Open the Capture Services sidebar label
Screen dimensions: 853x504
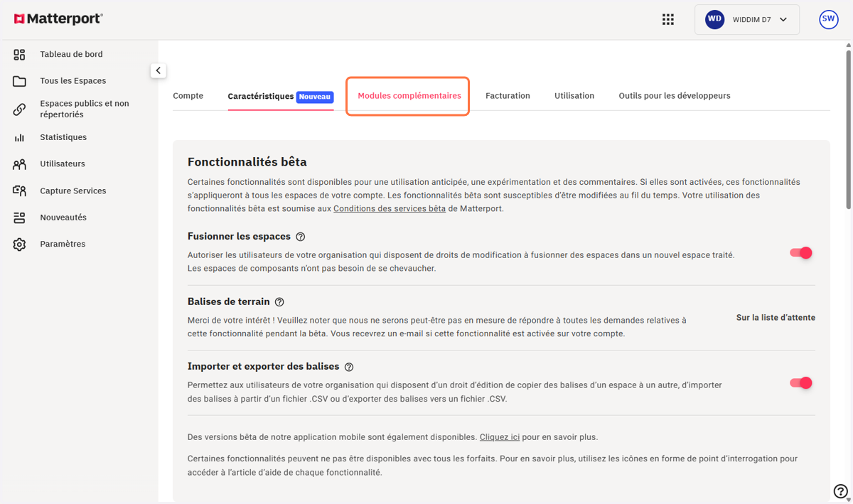pos(73,191)
